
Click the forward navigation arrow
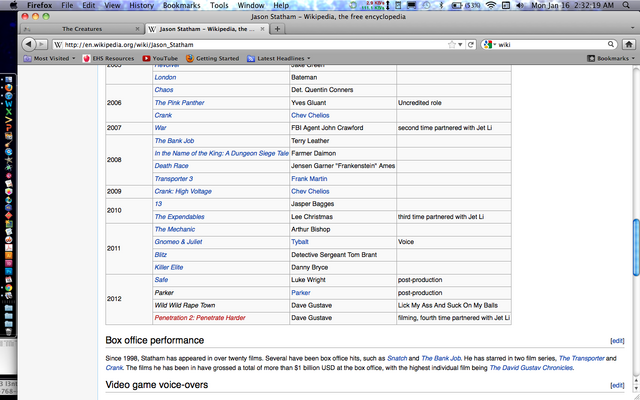(x=41, y=44)
